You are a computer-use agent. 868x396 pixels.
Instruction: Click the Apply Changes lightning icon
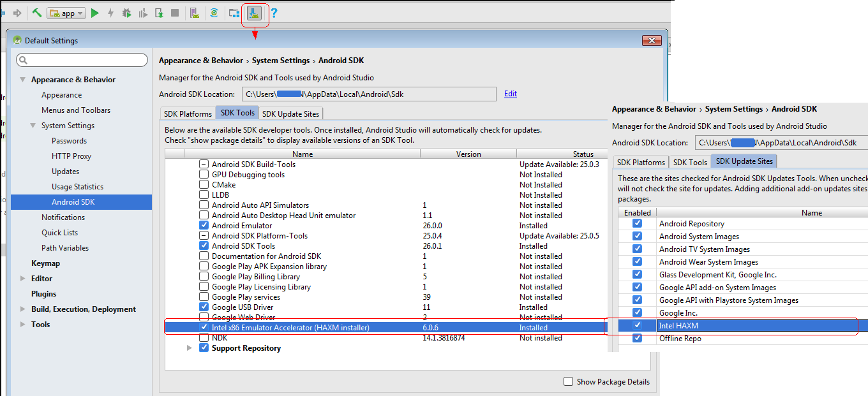click(111, 13)
